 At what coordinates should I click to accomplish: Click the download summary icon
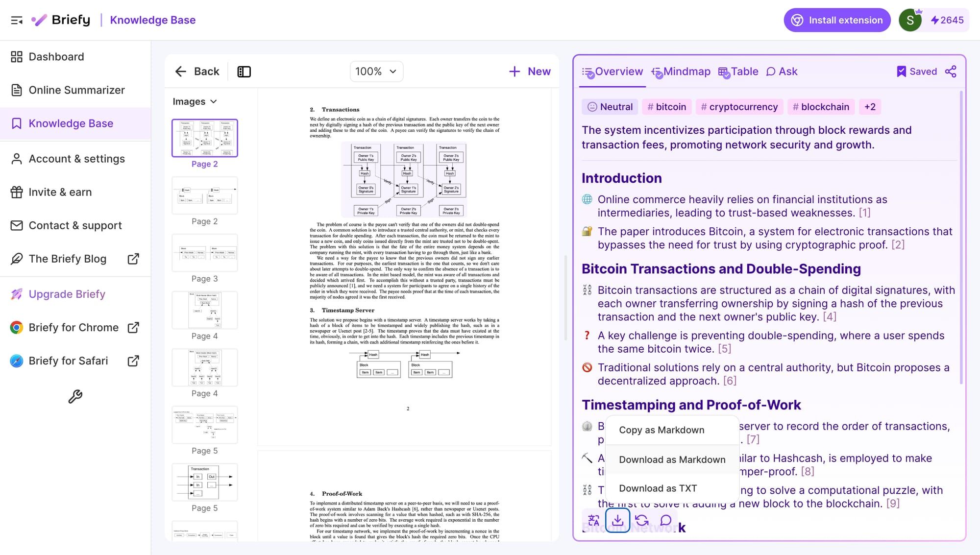(618, 520)
